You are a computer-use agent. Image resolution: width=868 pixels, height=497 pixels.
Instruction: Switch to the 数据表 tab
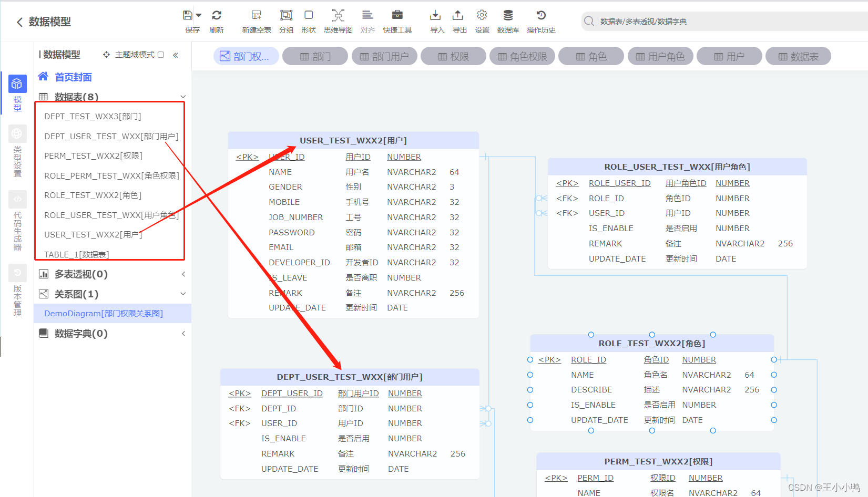798,56
